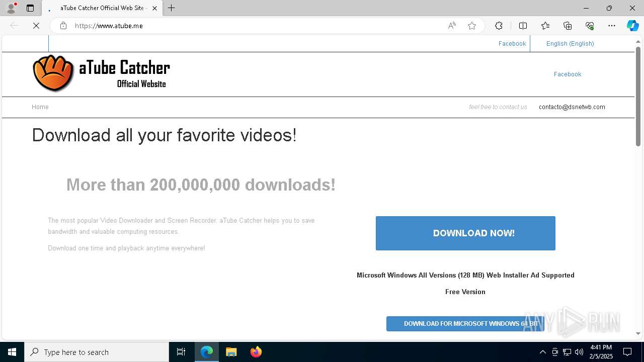Image resolution: width=644 pixels, height=362 pixels.
Task: Click the DOWNLOAD NOW! button
Action: [x=465, y=233]
